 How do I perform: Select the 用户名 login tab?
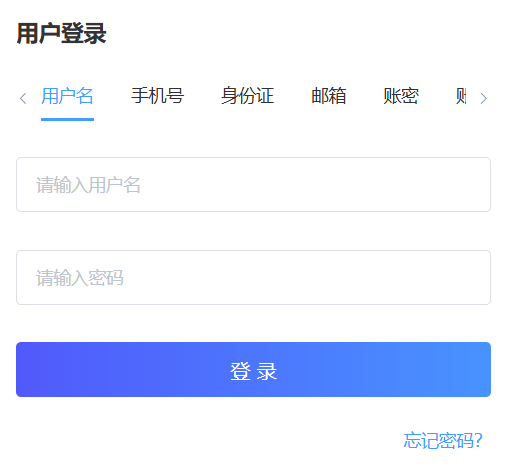tap(67, 96)
